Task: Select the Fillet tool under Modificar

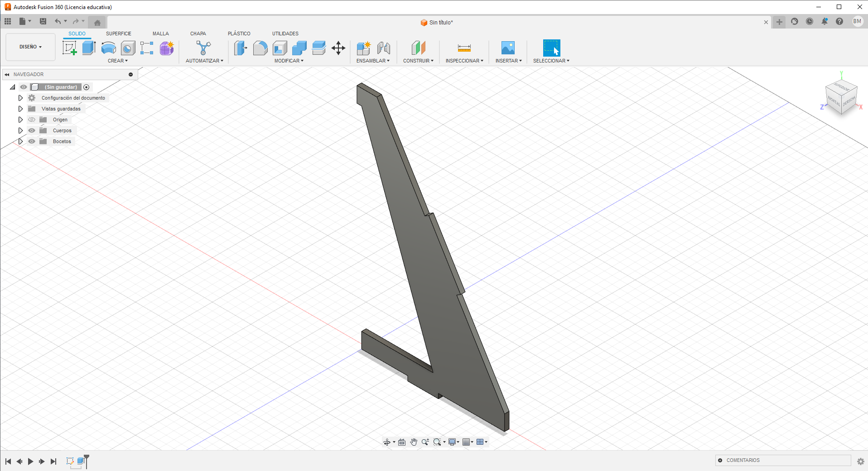Action: point(260,48)
